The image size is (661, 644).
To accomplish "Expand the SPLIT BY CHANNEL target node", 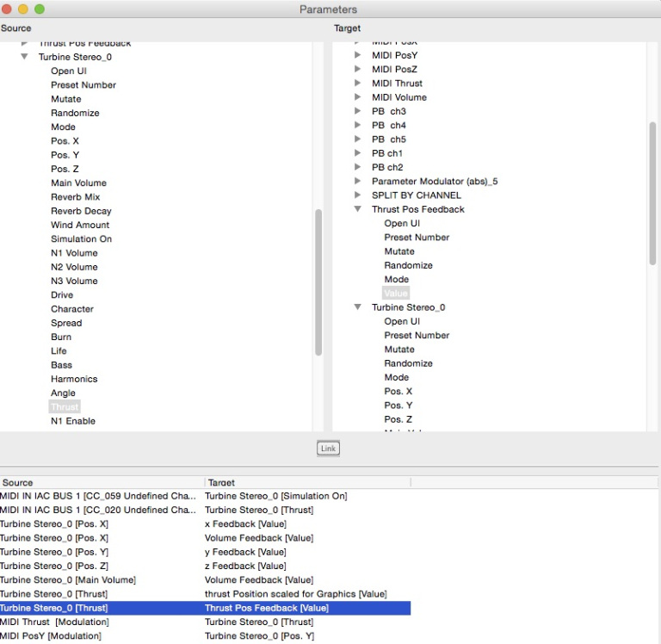I will coord(358,195).
